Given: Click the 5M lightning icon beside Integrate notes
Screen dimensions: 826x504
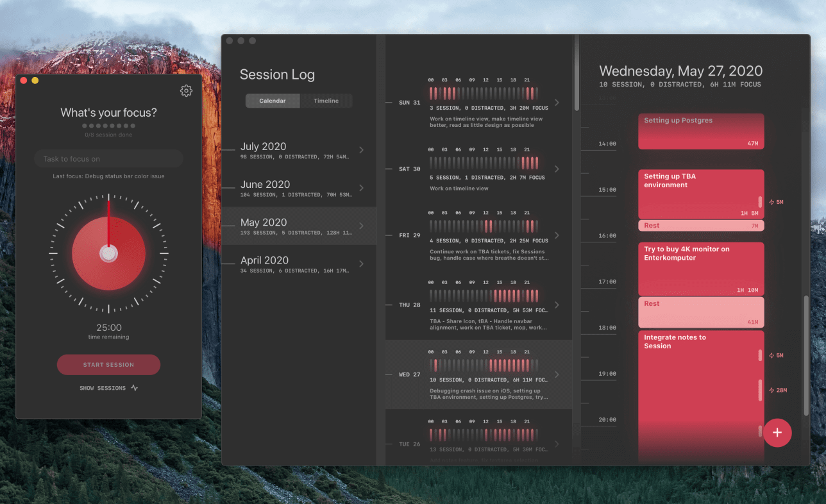Looking at the screenshot, I should 771,355.
